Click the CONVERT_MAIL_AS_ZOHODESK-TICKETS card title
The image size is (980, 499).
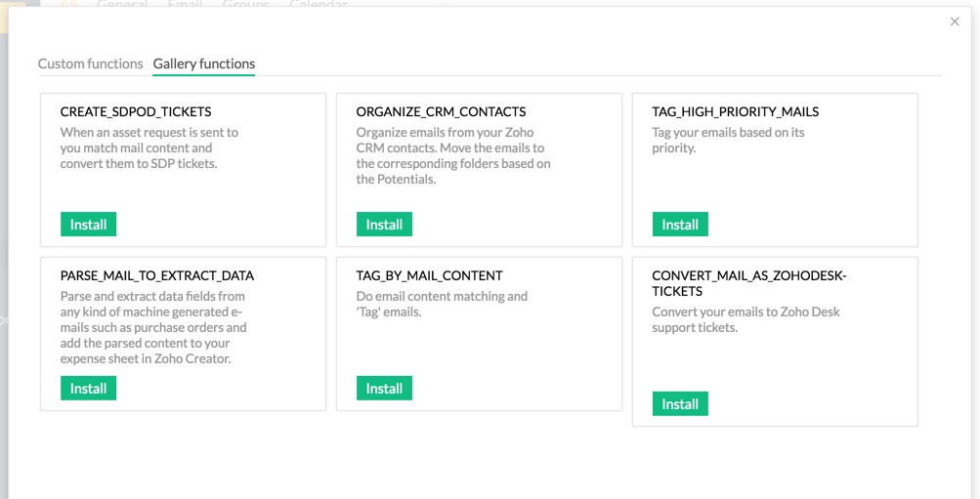click(748, 283)
